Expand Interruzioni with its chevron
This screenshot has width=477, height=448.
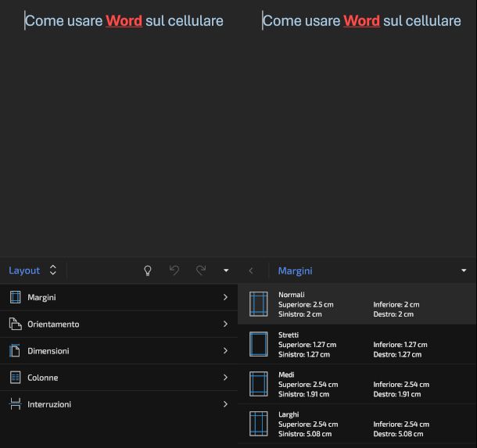225,404
